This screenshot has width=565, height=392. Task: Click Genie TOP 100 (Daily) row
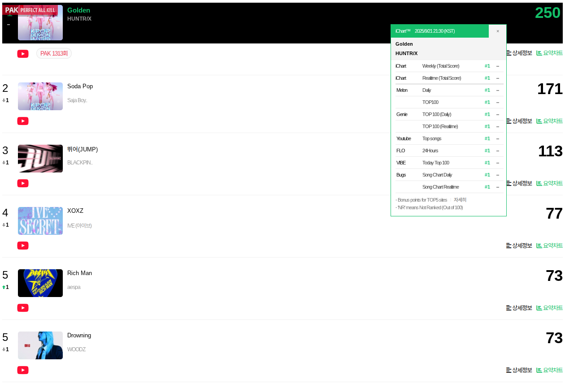coord(449,114)
